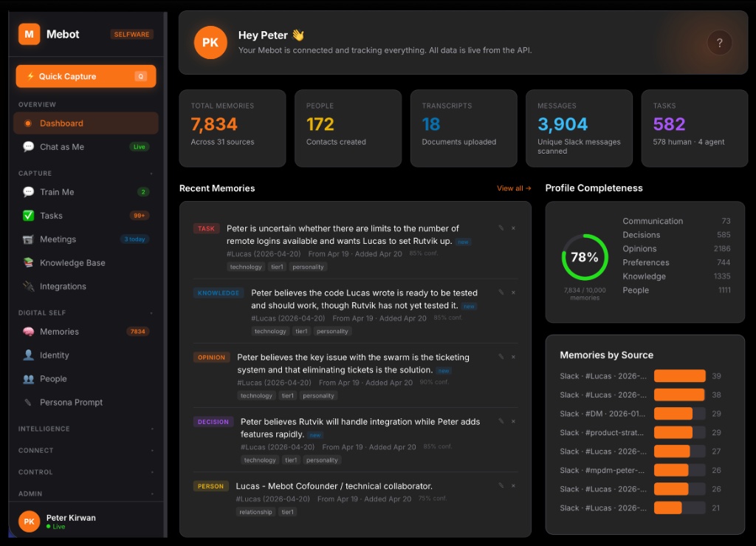Open the Tasks page

[86, 216]
